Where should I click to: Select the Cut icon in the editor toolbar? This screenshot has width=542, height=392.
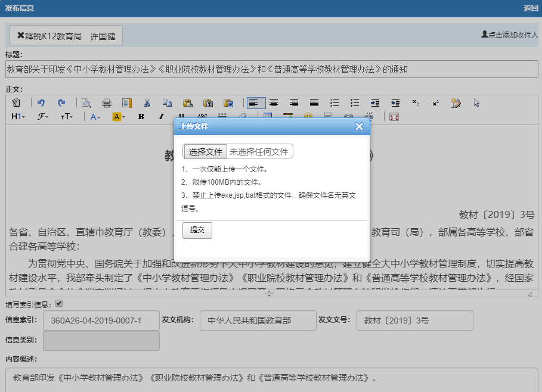(x=147, y=102)
